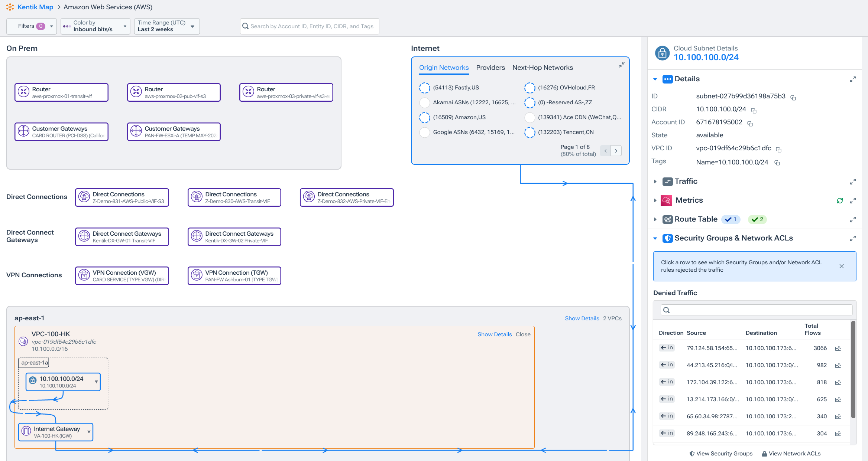Enable the Akamai ASNs selection circle

(425, 102)
